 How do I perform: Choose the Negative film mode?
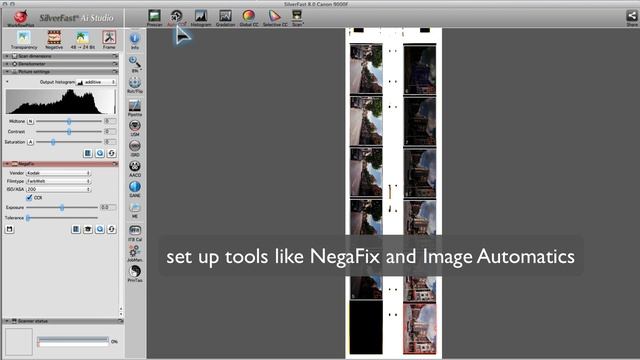click(54, 40)
